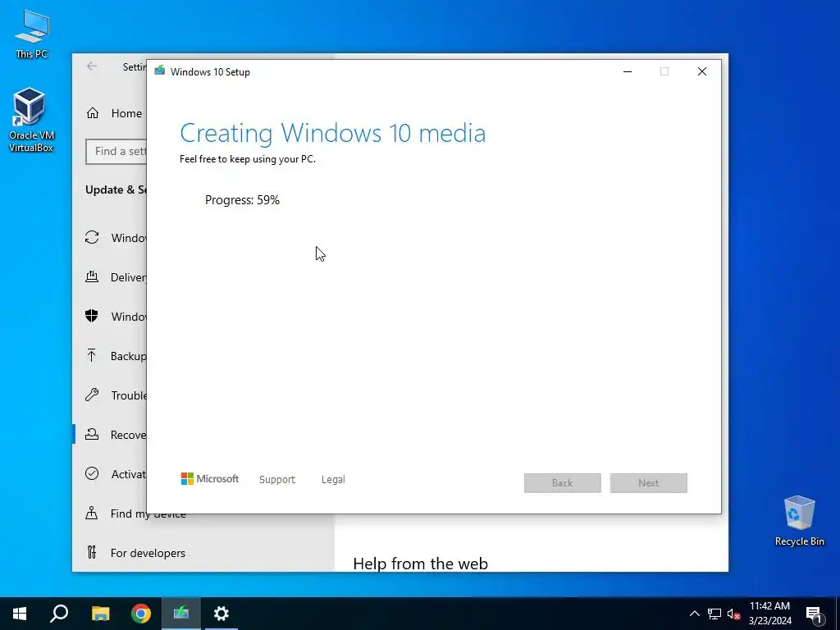
Task: Open the Action Center notifications icon
Action: tap(814, 614)
